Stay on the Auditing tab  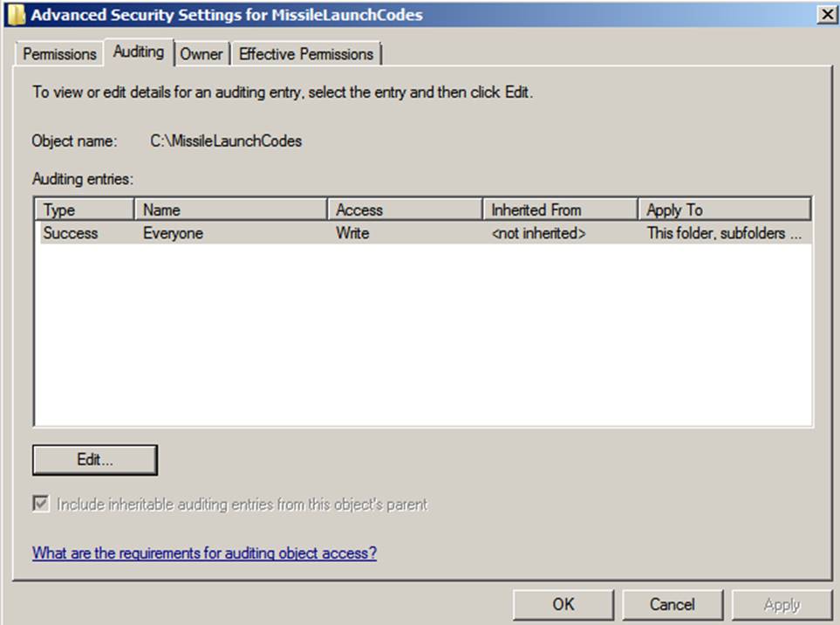(138, 52)
